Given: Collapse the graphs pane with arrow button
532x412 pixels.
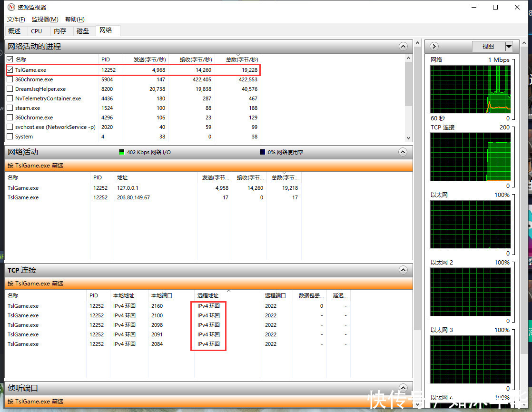Looking at the screenshot, I should click(434, 47).
